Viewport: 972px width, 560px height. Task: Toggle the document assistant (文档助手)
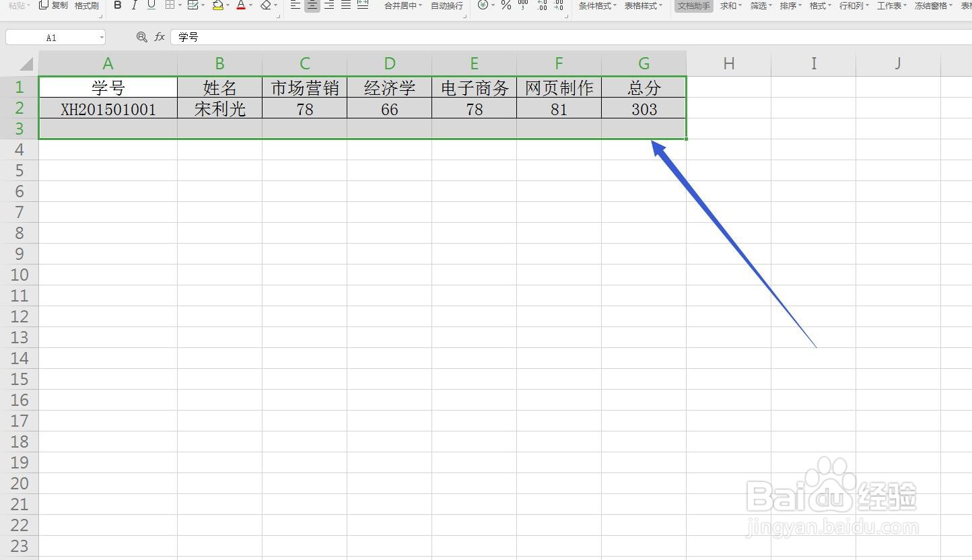coord(694,5)
